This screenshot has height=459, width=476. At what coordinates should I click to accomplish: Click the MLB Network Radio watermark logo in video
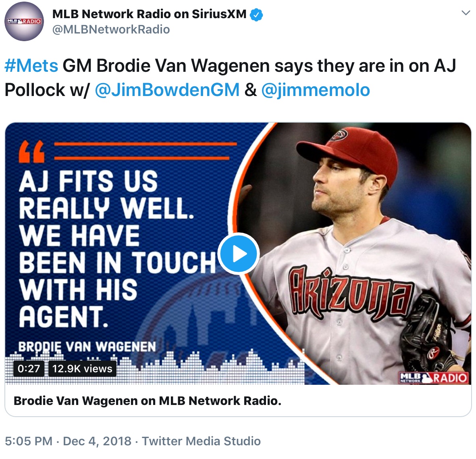pos(434,378)
